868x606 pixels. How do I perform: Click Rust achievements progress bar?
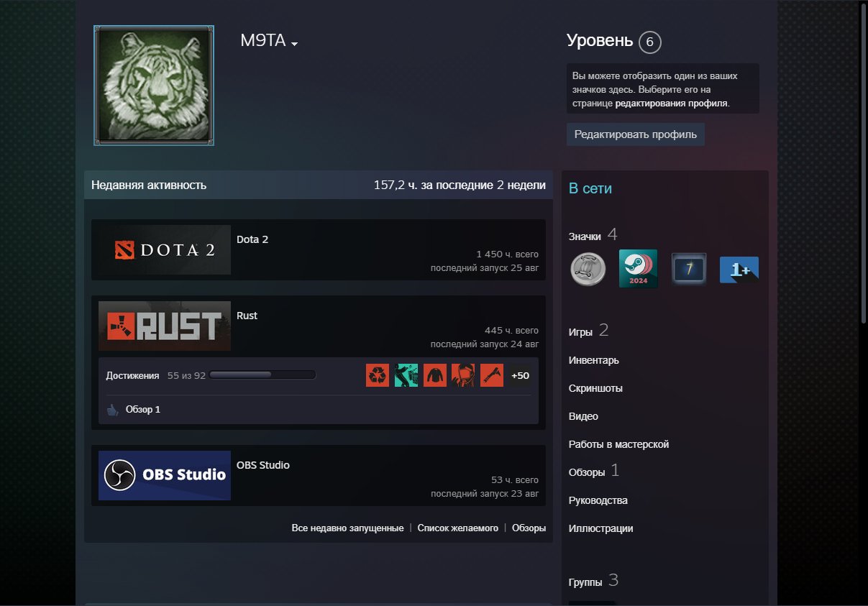coord(262,375)
